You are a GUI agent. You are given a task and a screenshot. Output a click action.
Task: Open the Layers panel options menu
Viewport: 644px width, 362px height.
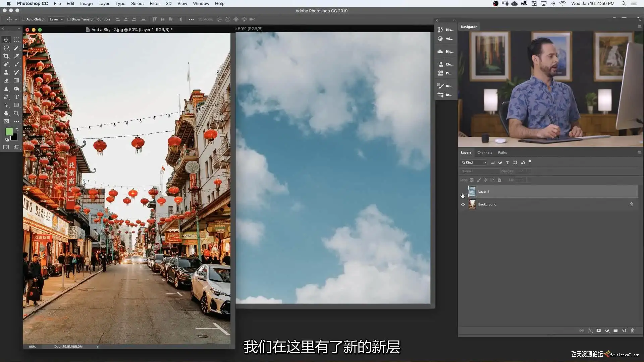[639, 152]
